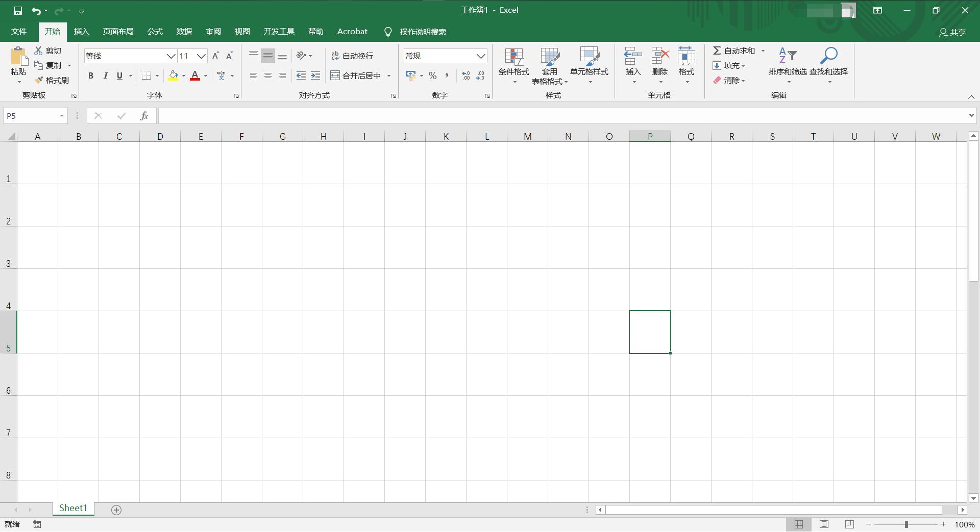Save the workbook with the floppy disk icon
Screen dimensions: 980x532
tap(18, 10)
